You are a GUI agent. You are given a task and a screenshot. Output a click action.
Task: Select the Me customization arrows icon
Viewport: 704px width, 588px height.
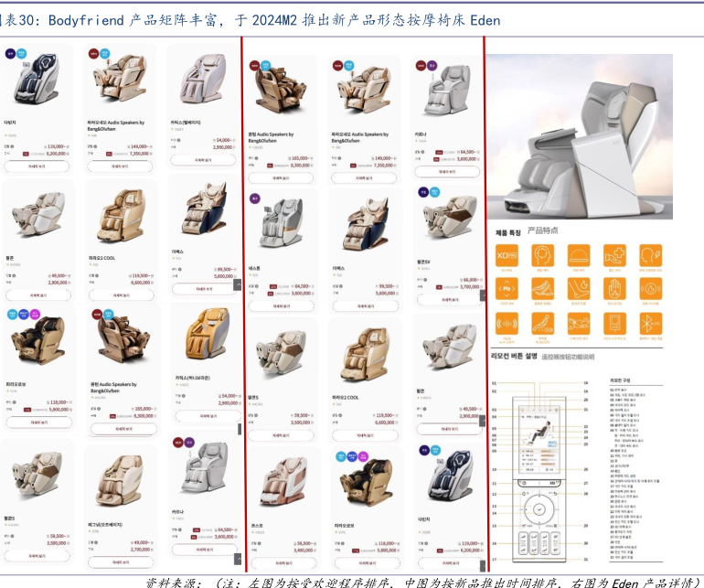(x=507, y=288)
